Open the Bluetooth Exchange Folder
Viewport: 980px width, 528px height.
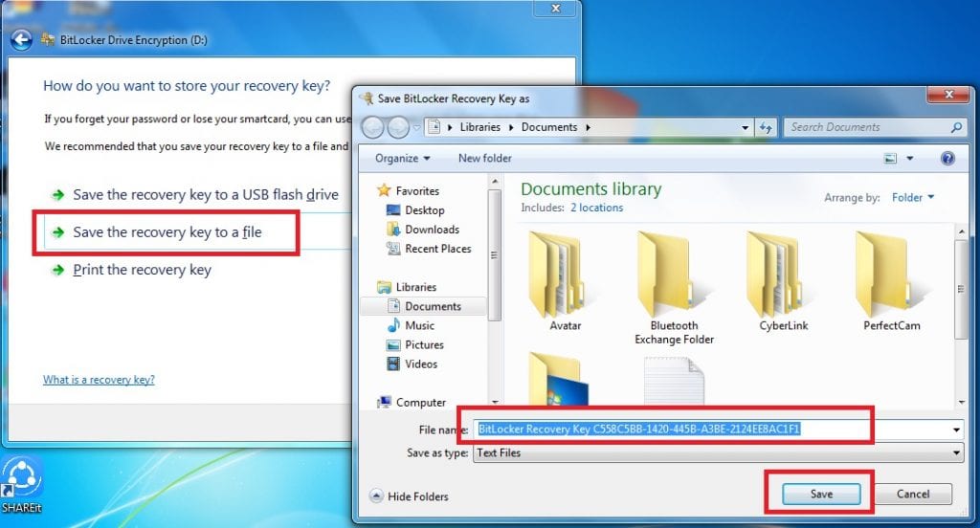pyautogui.click(x=674, y=288)
